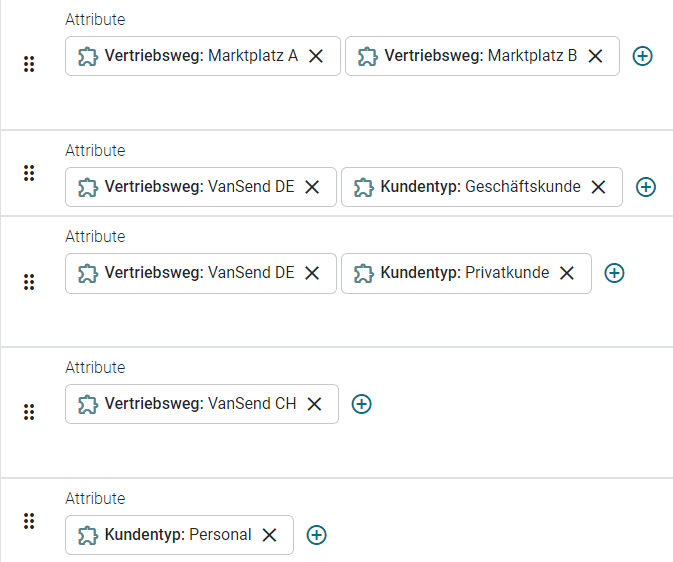This screenshot has width=673, height=562.
Task: Remove the Kundentyp Personal tag
Action: pyautogui.click(x=269, y=535)
